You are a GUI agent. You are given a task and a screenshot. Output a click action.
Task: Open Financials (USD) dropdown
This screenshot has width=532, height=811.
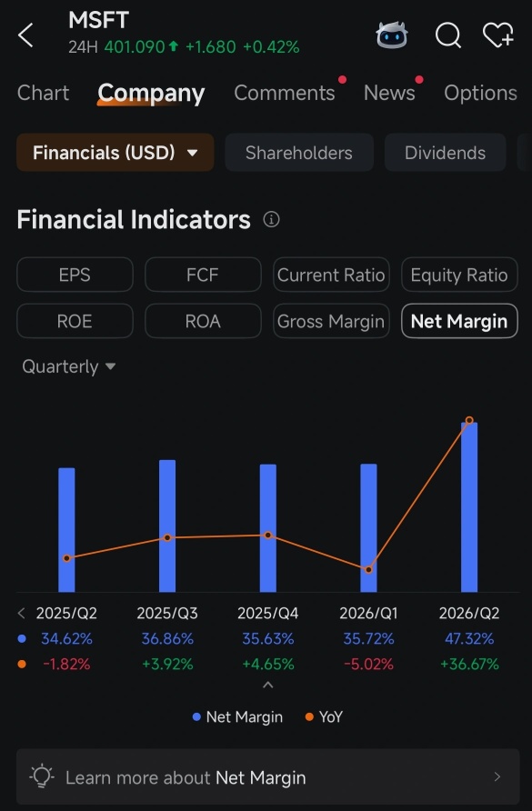[115, 153]
